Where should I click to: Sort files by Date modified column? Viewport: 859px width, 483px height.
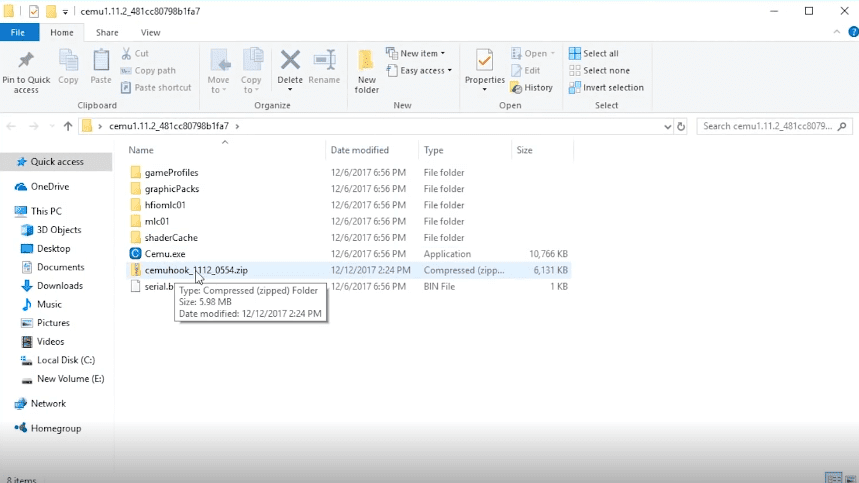pos(360,150)
